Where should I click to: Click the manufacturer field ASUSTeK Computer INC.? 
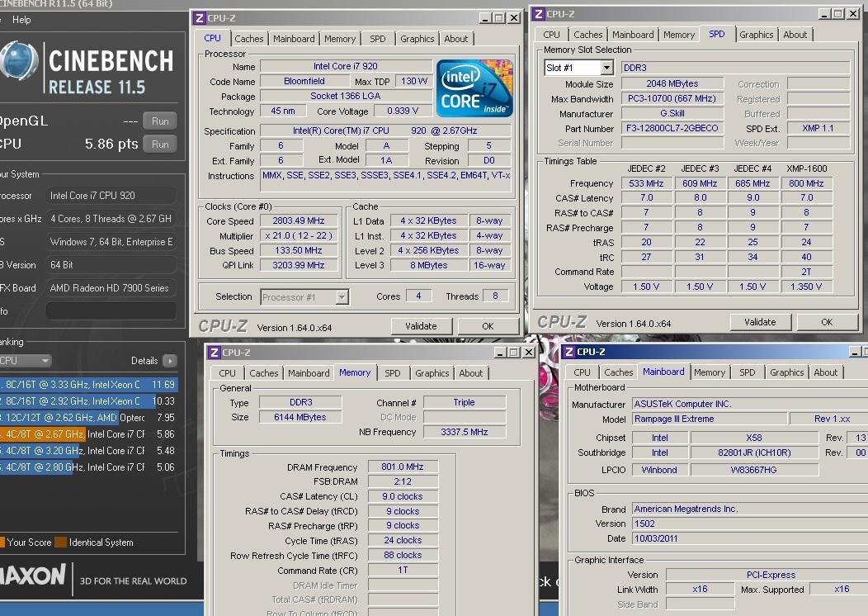(x=750, y=404)
